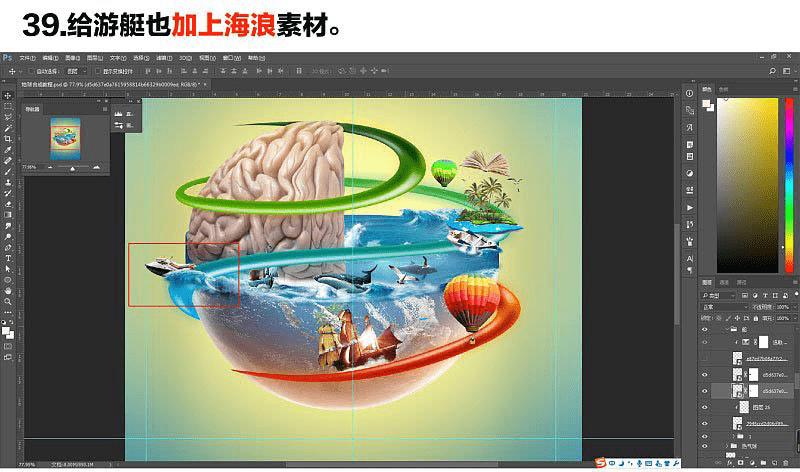Change the screen mode icon

8,358
